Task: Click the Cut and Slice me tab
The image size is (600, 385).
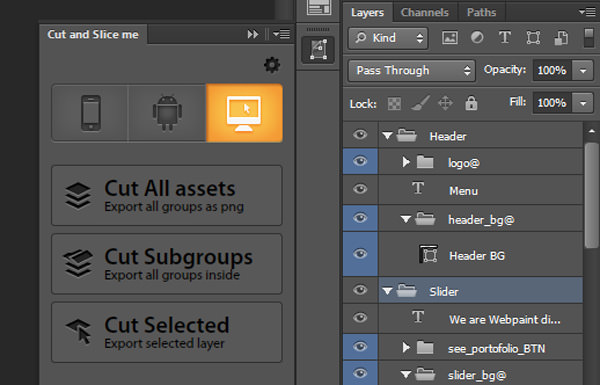Action: pos(93,34)
